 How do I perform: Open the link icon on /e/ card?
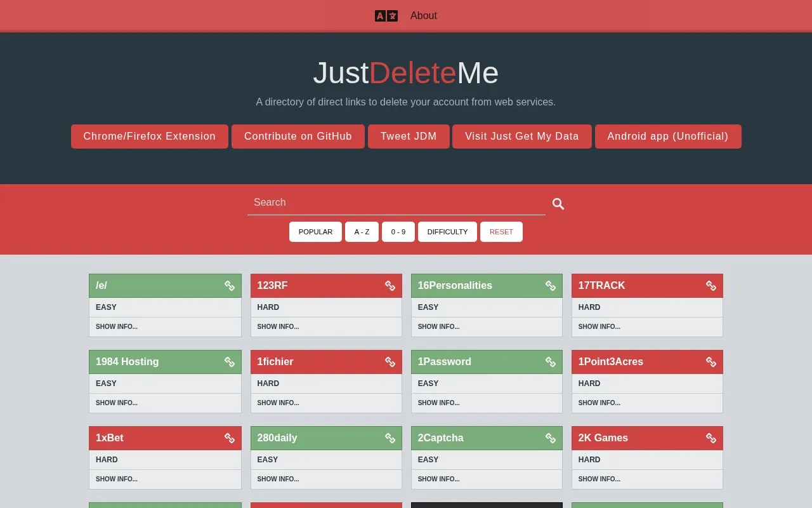tap(230, 286)
